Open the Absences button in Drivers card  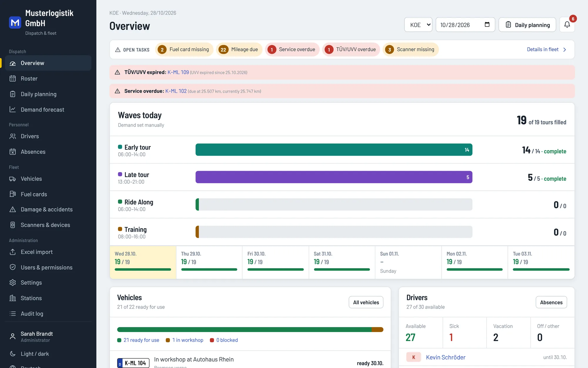(x=551, y=302)
